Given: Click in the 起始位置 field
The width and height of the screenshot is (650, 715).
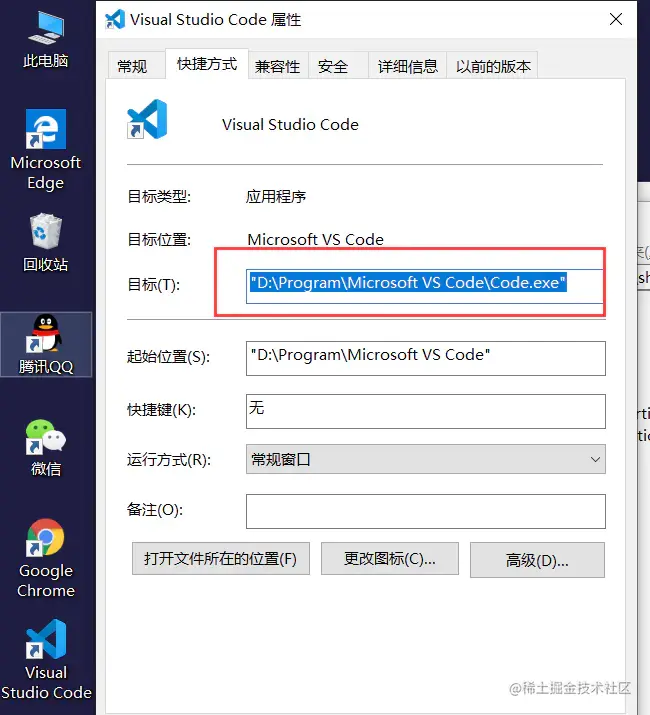Looking at the screenshot, I should [x=426, y=358].
